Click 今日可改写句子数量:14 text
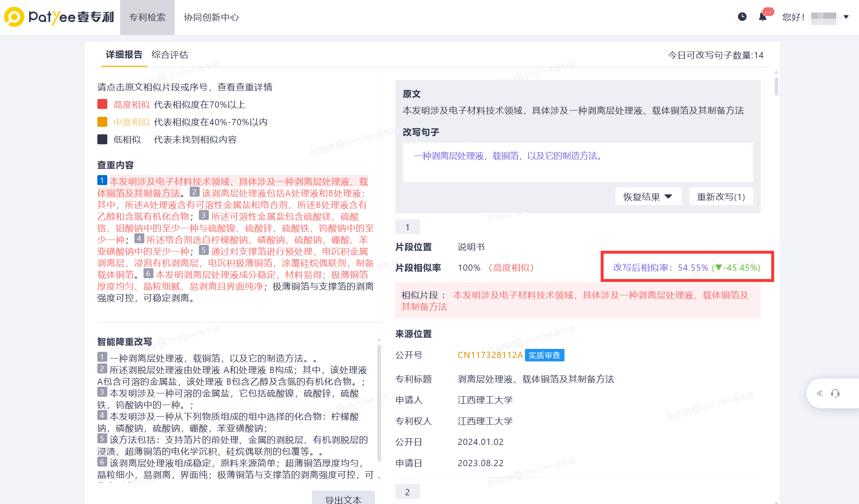 point(715,55)
